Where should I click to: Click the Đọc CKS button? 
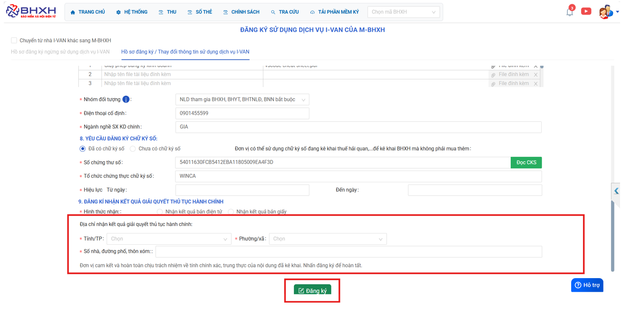pyautogui.click(x=526, y=163)
